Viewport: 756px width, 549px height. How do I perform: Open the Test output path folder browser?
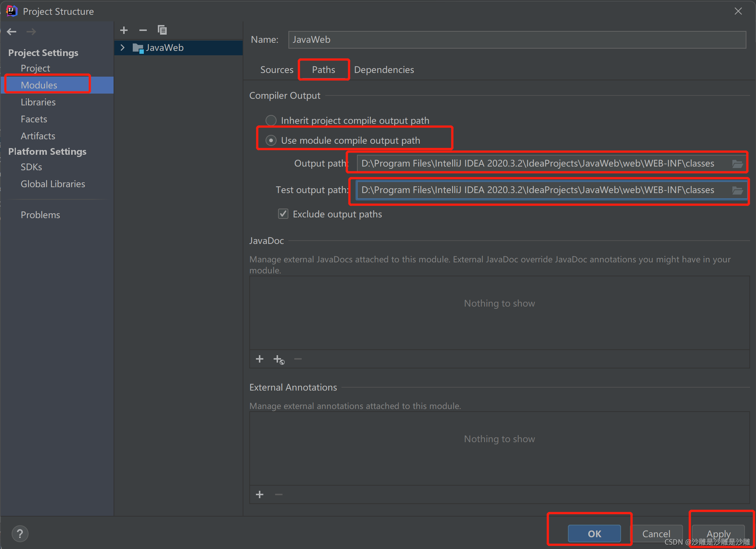click(737, 190)
